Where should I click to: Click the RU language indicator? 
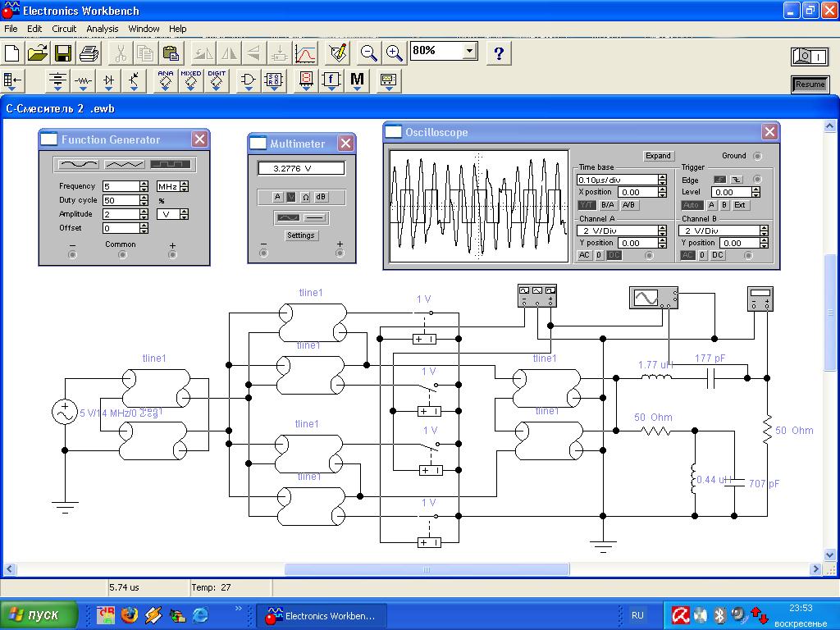click(x=637, y=615)
